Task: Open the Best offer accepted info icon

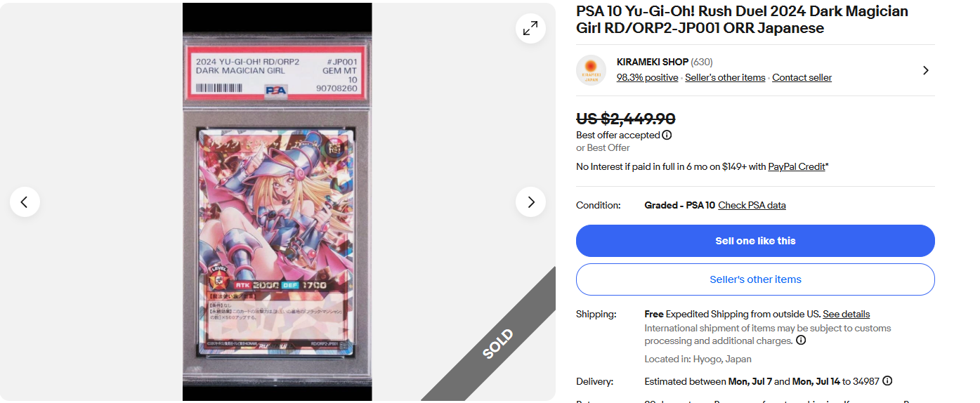Action: coord(667,135)
